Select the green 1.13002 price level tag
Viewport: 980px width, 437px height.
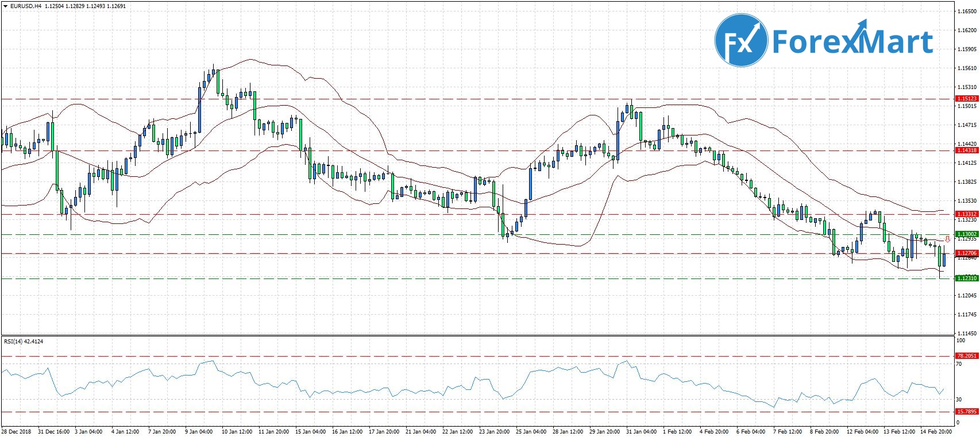click(967, 234)
